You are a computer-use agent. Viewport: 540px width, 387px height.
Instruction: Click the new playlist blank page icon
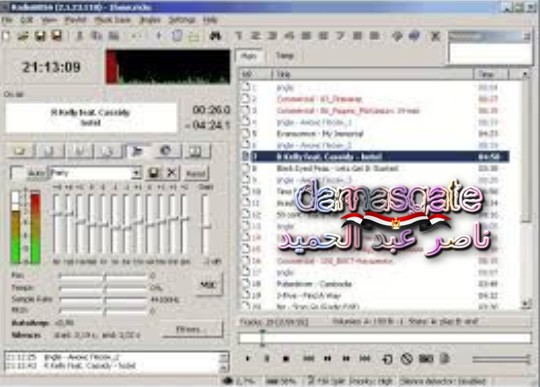point(6,36)
